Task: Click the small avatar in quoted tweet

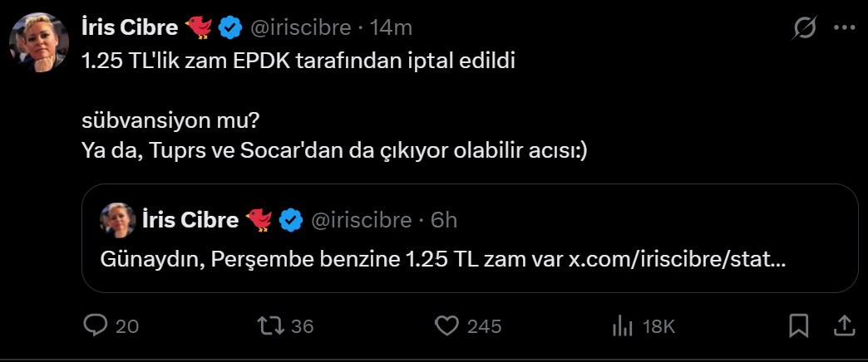Action: click(118, 219)
